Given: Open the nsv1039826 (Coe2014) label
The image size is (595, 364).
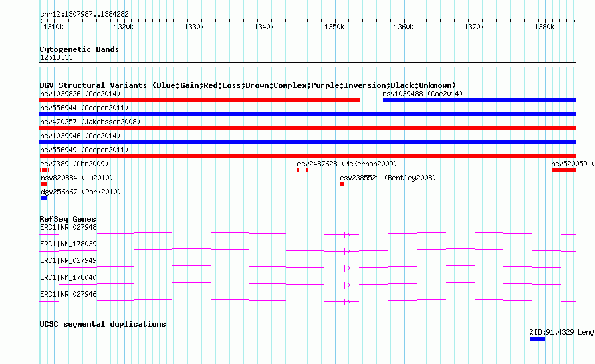Looking at the screenshot, I should pos(80,94).
